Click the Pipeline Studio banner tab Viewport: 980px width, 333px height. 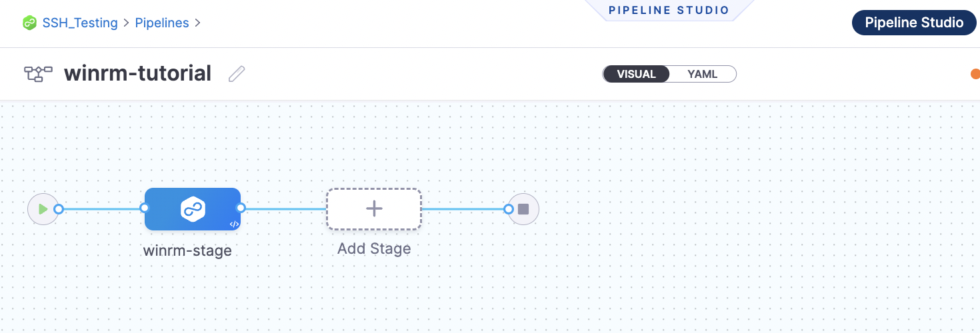(x=669, y=10)
